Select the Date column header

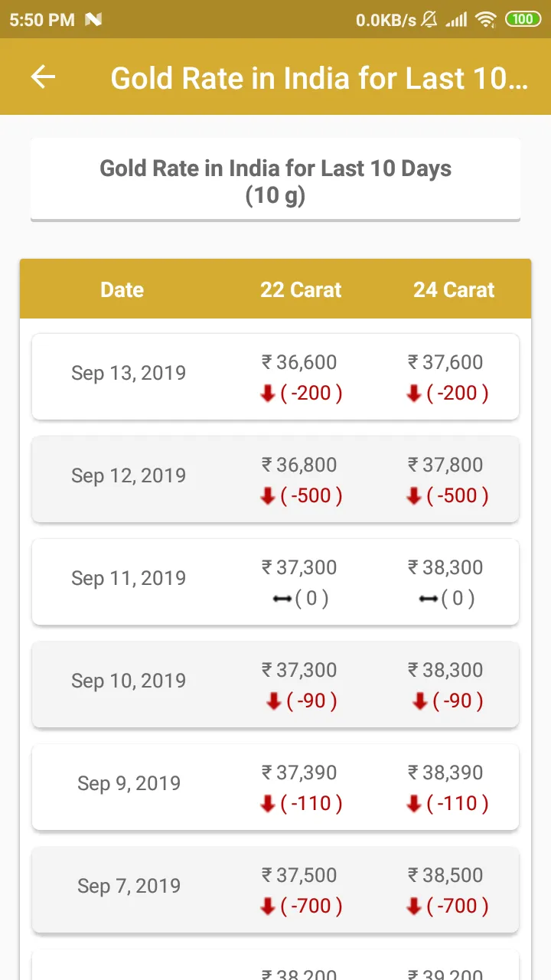[x=122, y=289]
